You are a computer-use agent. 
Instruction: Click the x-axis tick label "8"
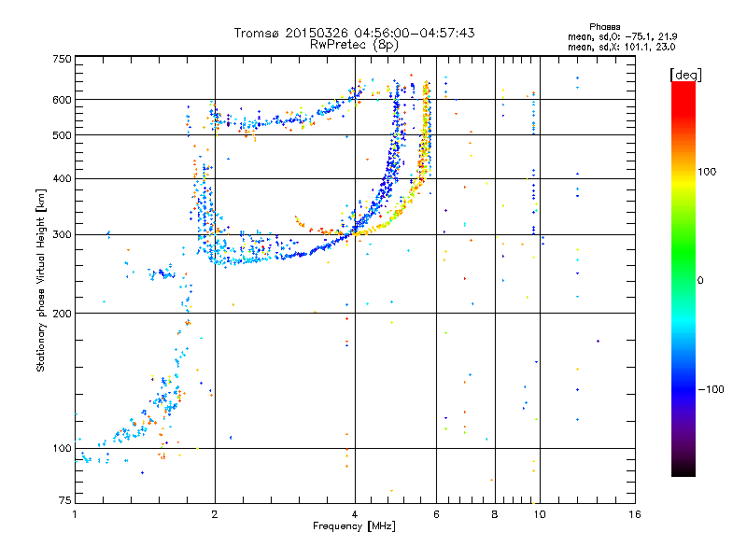495,514
